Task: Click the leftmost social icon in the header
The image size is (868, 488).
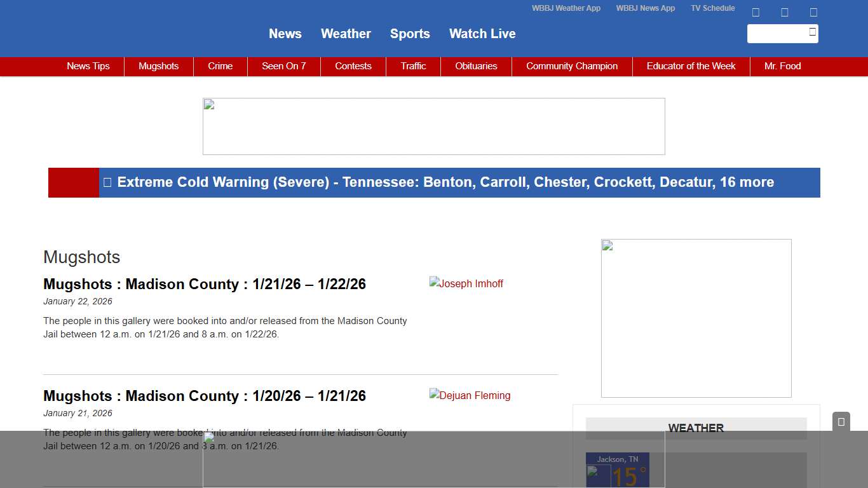Action: (x=756, y=12)
